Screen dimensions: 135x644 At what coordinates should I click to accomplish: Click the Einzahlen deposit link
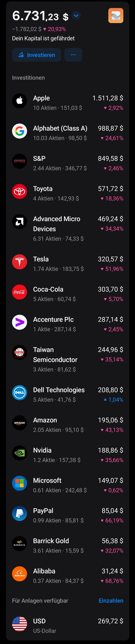[111, 601]
